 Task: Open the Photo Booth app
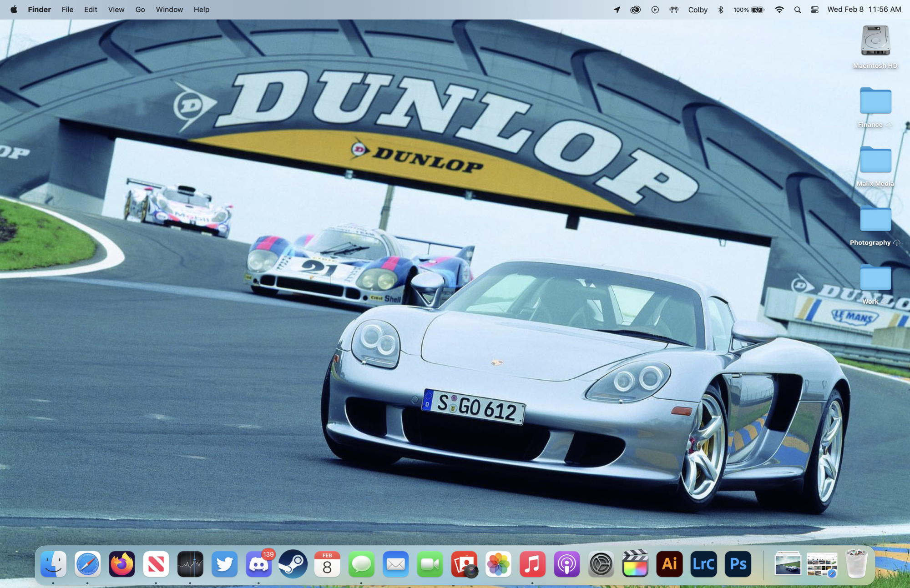pyautogui.click(x=464, y=564)
